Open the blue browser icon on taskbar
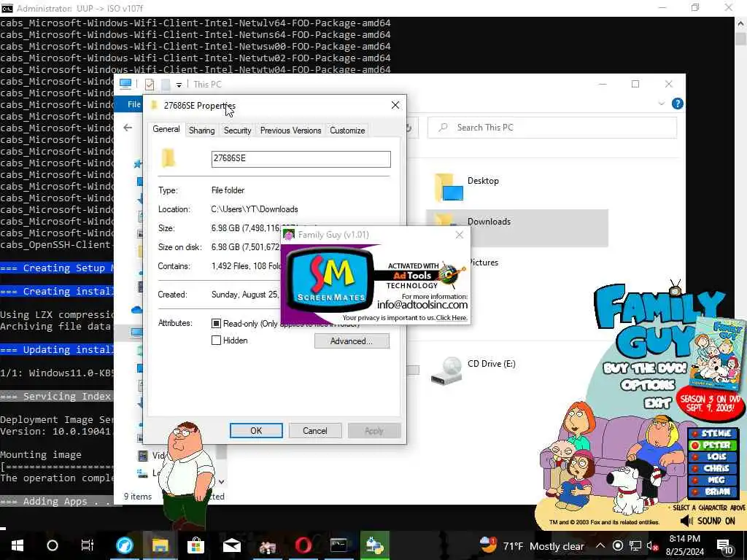 point(124,545)
